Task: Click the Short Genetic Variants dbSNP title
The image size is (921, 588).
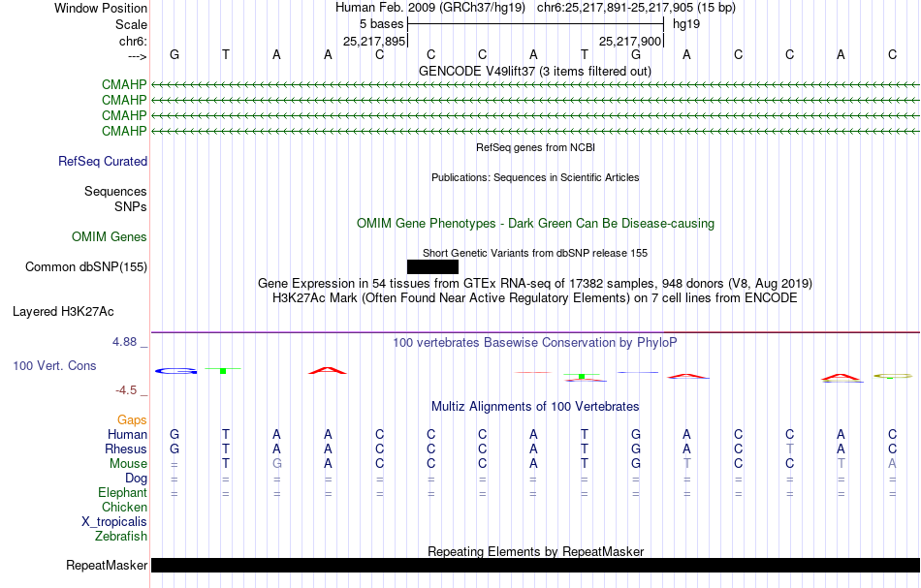Action: (534, 253)
